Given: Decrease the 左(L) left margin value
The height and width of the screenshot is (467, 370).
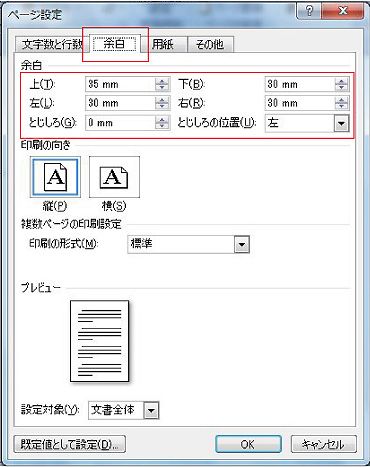Looking at the screenshot, I should click(162, 107).
